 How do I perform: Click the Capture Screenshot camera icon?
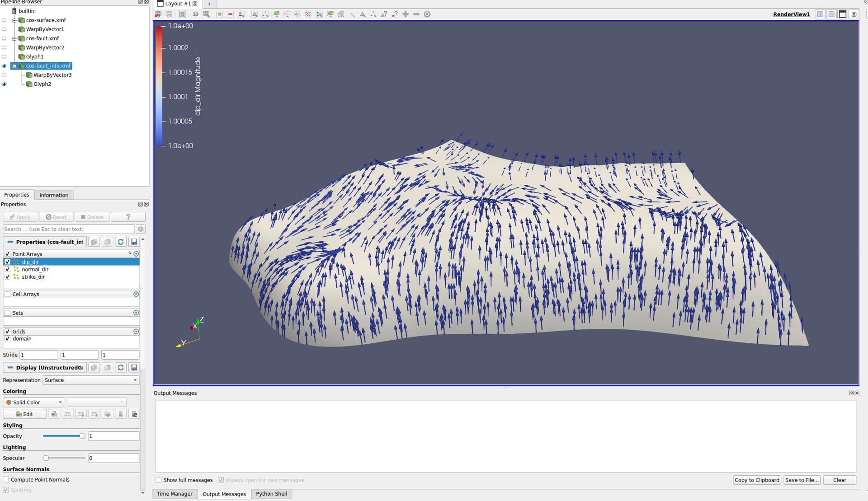tap(182, 14)
